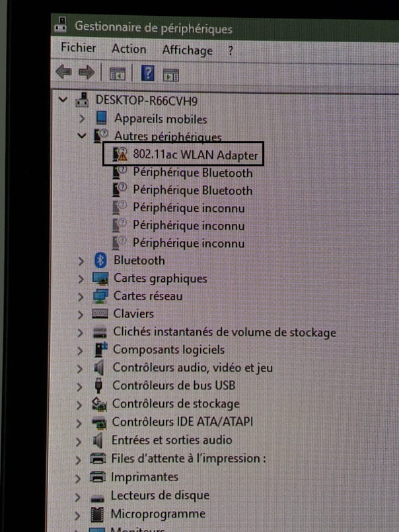The height and width of the screenshot is (532, 399).
Task: Expand Contrôleurs audio, vidéo et jeu
Action: (x=79, y=369)
